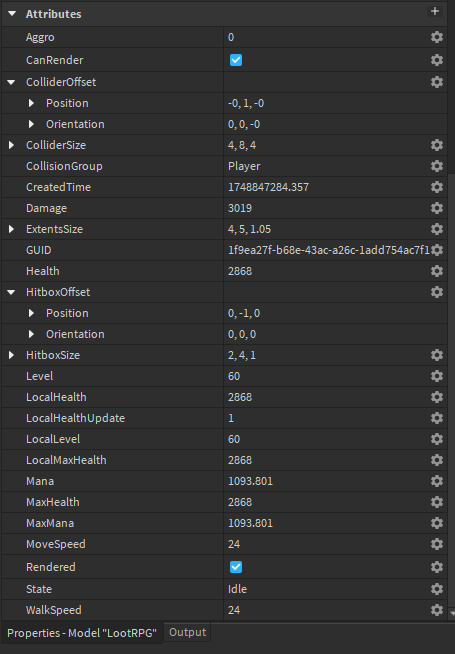
Task: Expand the HitboxSize attribute
Action: [11, 355]
